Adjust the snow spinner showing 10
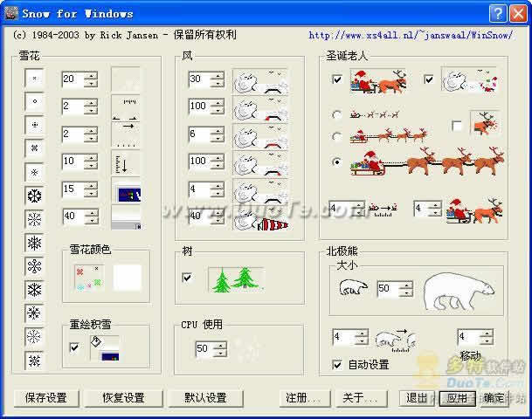This screenshot has width=532, height=419. click(x=91, y=161)
